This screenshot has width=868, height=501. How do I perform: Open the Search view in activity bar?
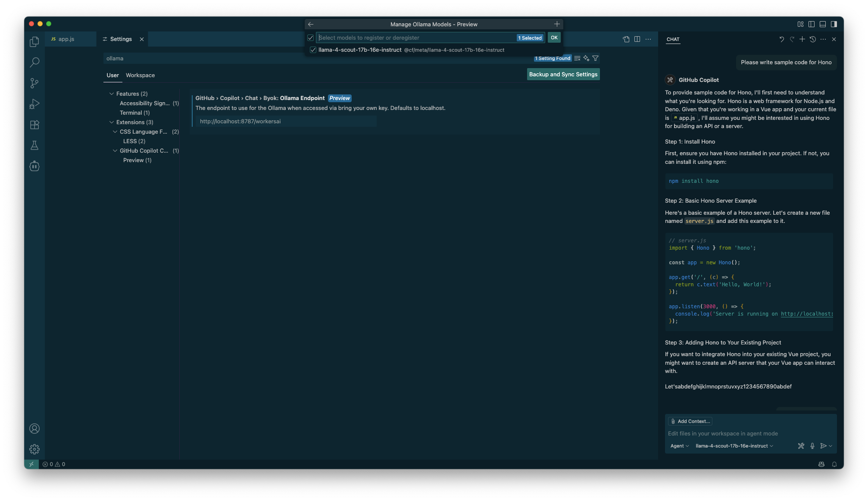[x=34, y=63]
